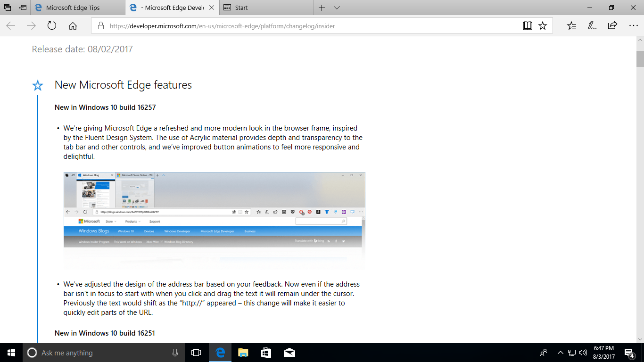Open Task View

(x=196, y=353)
